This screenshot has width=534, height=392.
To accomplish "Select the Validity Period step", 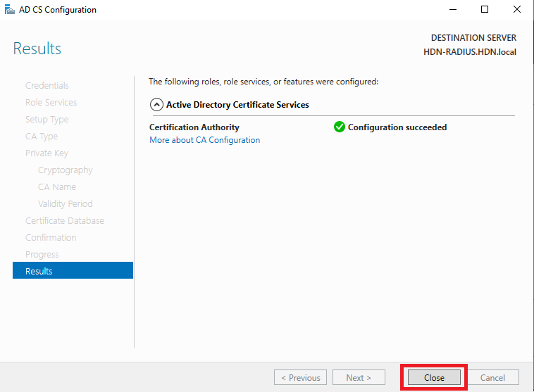I will point(65,203).
